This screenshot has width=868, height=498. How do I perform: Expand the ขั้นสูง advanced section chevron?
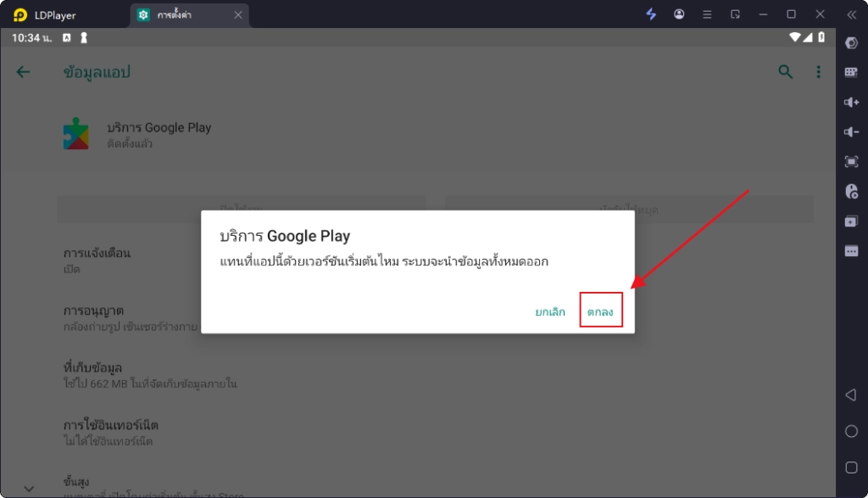coord(29,489)
